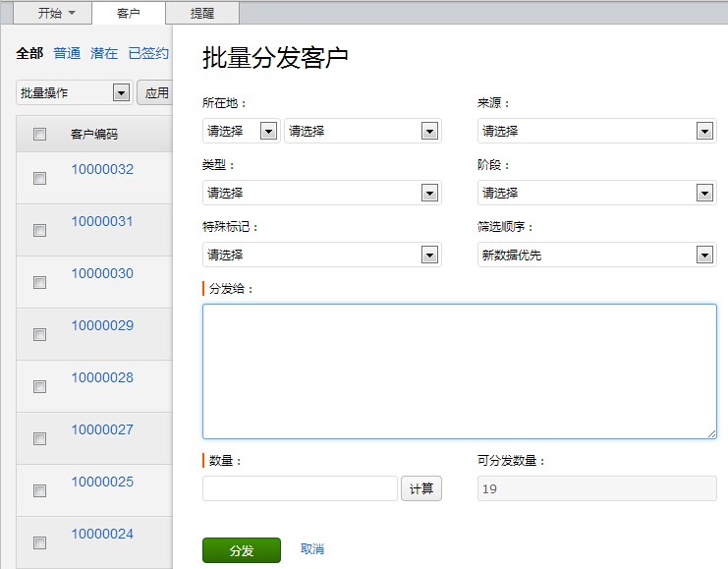Open customer code 10000031 link
The height and width of the screenshot is (569, 728).
(x=102, y=221)
